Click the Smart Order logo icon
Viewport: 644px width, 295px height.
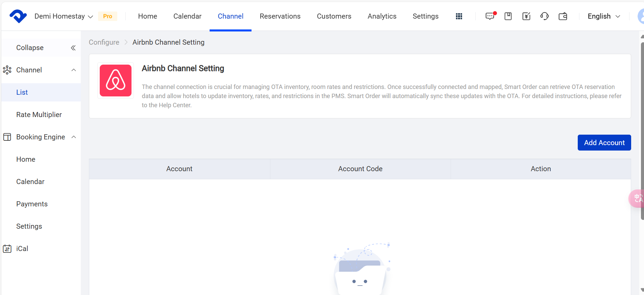(18, 16)
